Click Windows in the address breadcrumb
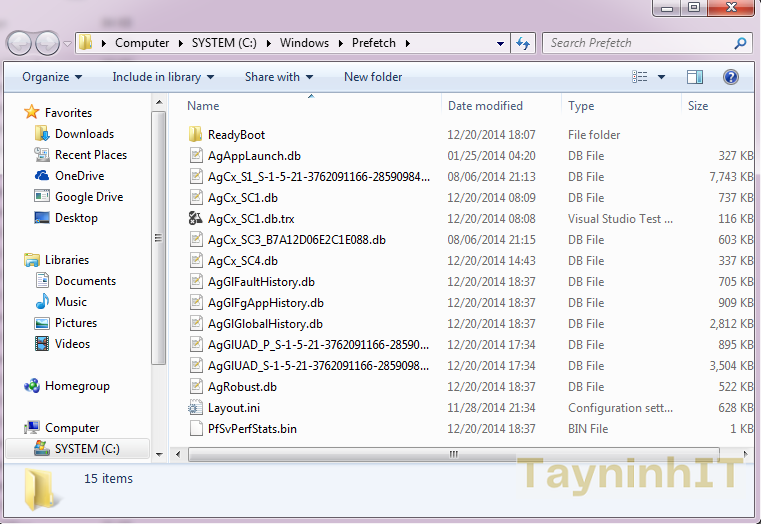The image size is (761, 524). tap(304, 43)
